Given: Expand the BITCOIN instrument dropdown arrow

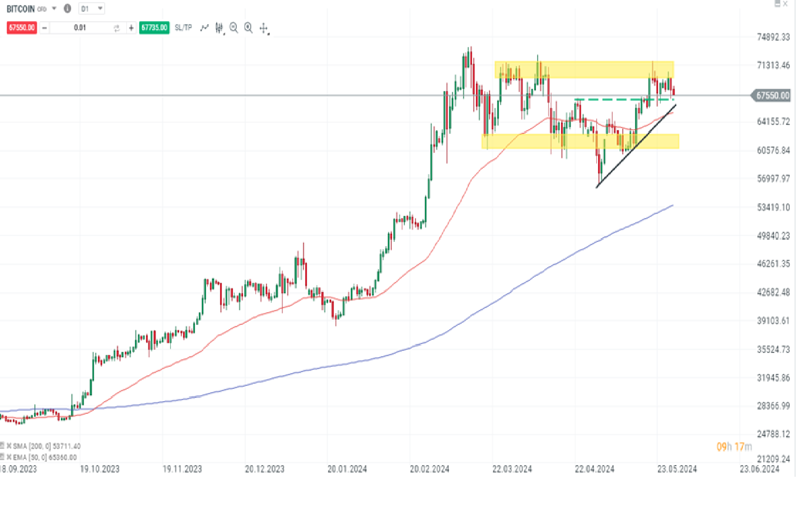Looking at the screenshot, I should point(54,8).
